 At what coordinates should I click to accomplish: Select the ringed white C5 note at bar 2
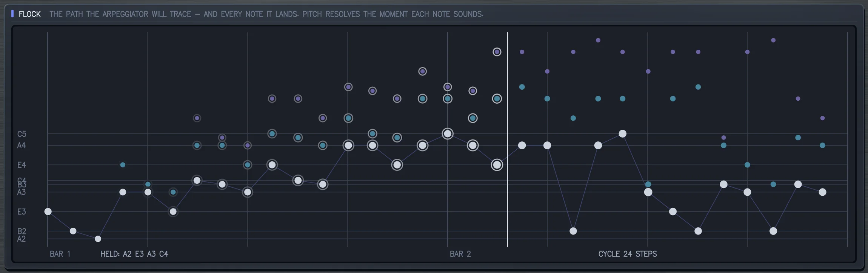(448, 133)
